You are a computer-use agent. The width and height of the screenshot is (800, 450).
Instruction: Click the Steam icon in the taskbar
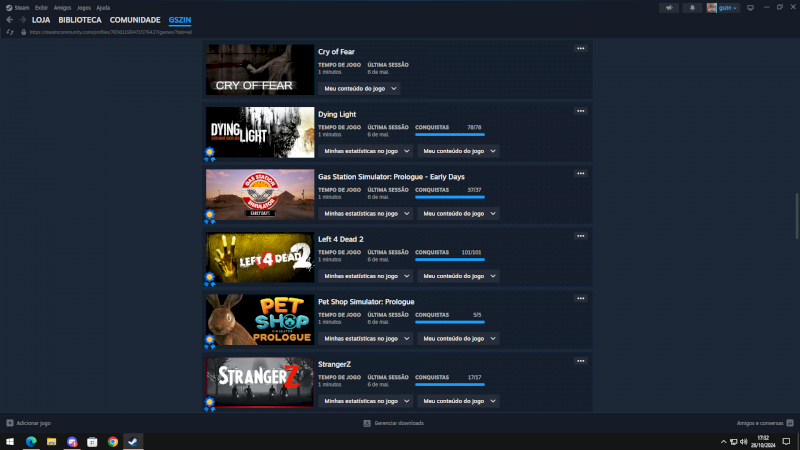(x=133, y=441)
